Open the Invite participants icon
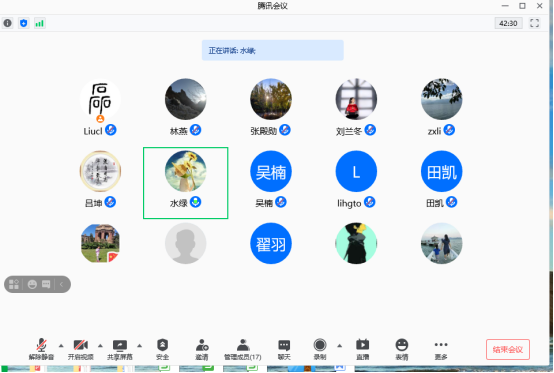The image size is (554, 373). coord(202,349)
